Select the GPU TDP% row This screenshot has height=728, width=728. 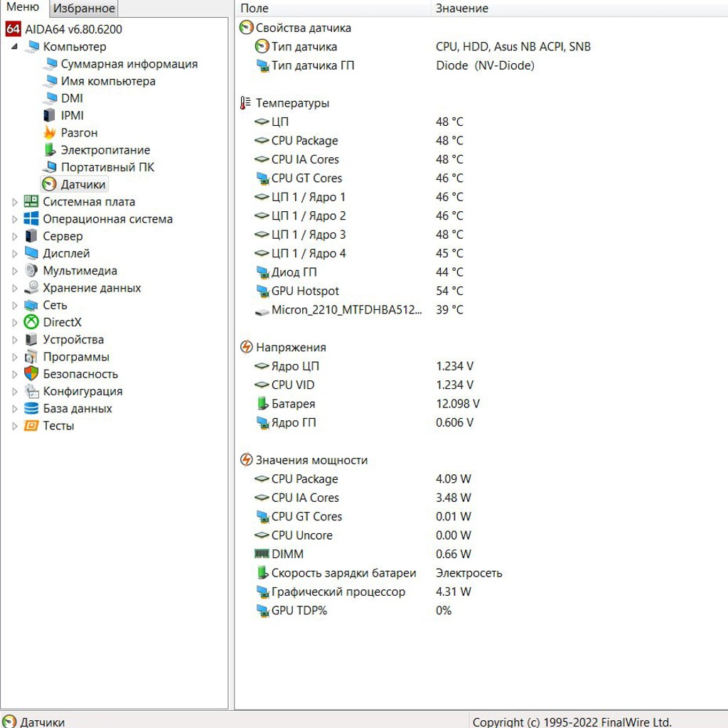click(x=481, y=611)
